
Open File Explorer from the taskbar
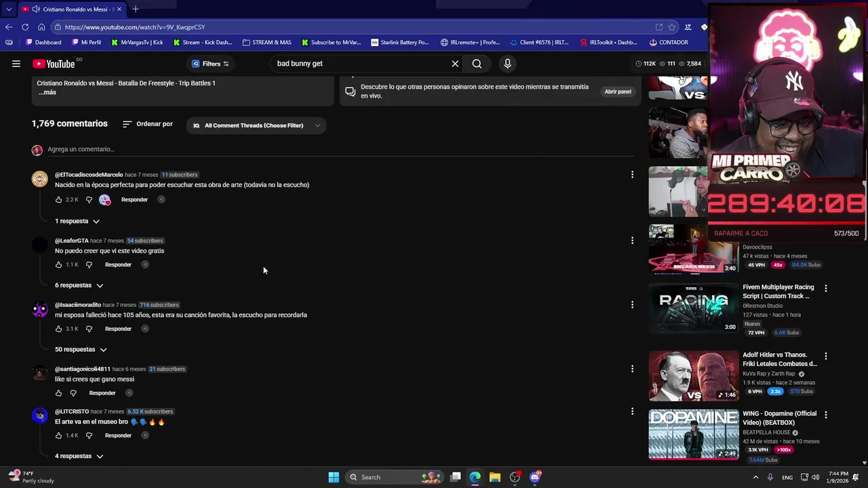[495, 477]
